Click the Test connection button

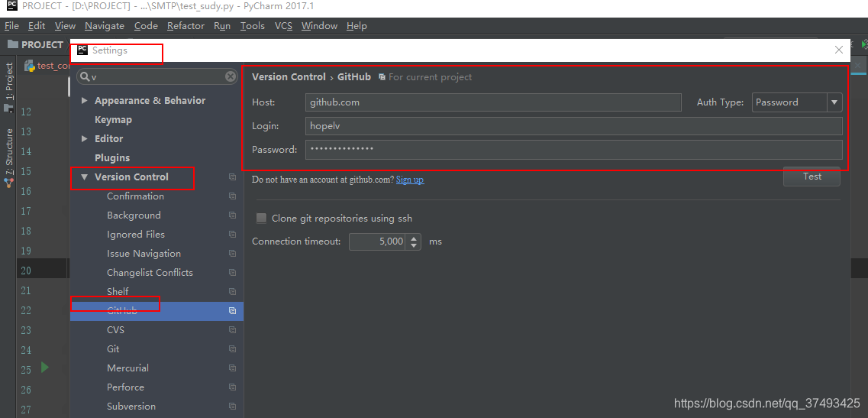click(x=812, y=177)
